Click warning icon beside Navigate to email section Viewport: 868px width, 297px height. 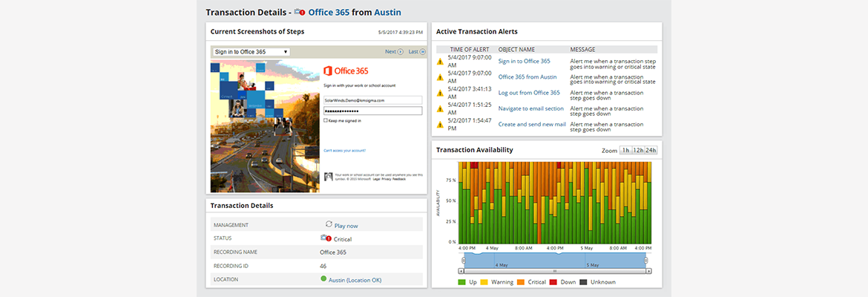pos(440,108)
